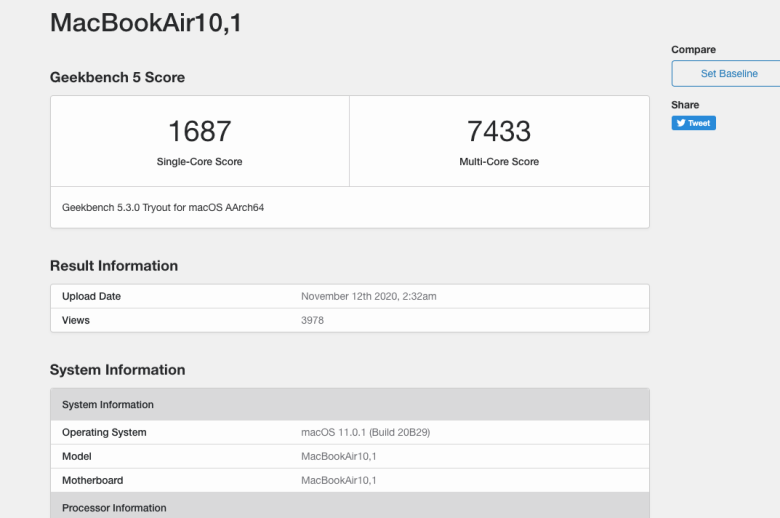Click the Twitter bird icon in Tweet button
Viewport: 780px width, 518px height.
click(679, 124)
